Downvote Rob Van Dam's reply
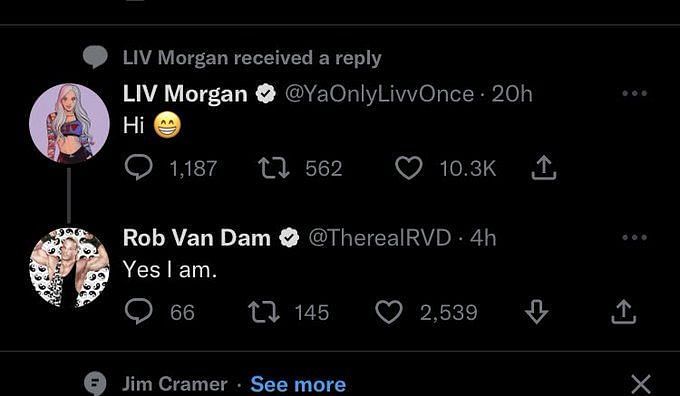680x396 pixels. [536, 312]
